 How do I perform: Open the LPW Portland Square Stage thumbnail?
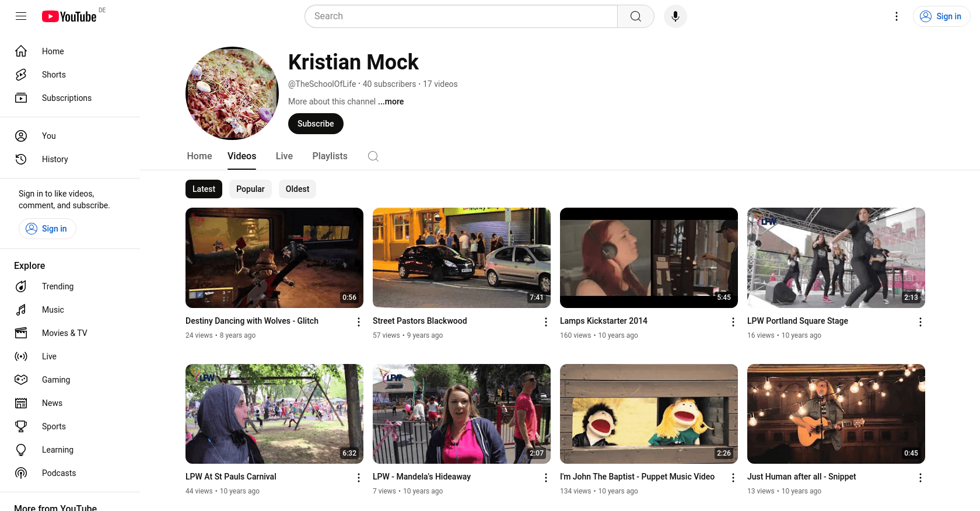pos(836,258)
